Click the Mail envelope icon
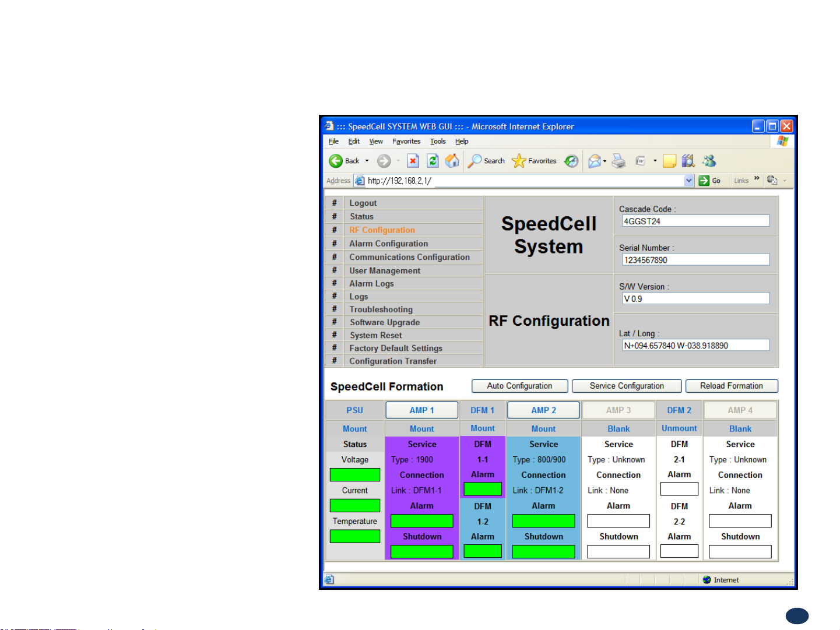This screenshot has height=630, width=840. pos(594,161)
